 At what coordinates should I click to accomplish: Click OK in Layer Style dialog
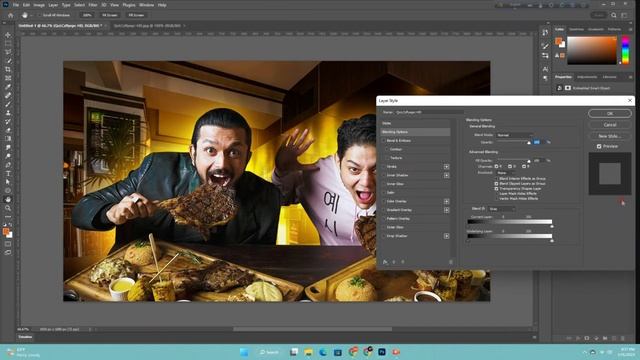(610, 113)
